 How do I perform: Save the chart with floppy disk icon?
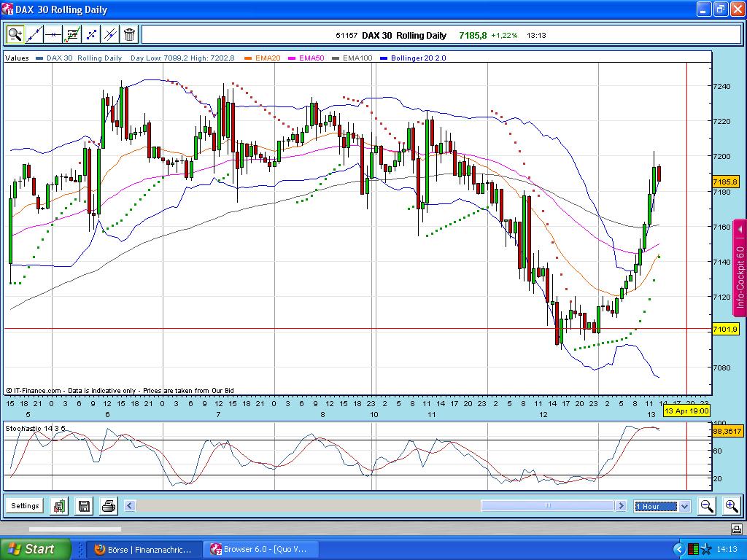[85, 506]
